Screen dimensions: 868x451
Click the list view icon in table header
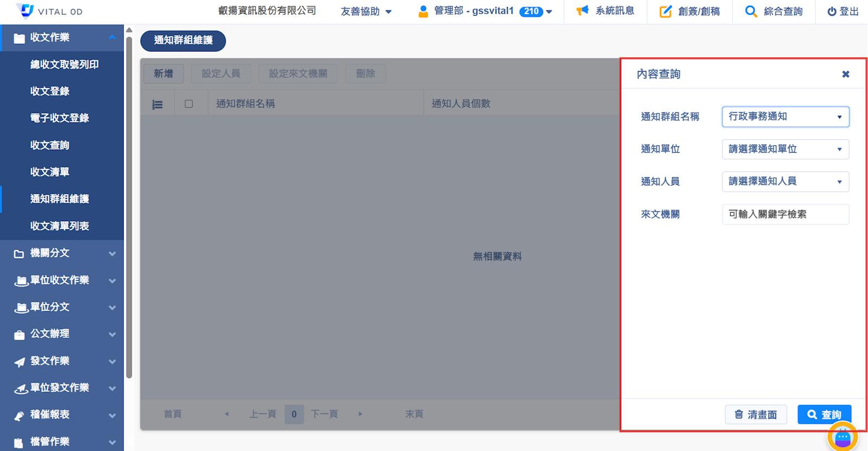pos(157,104)
